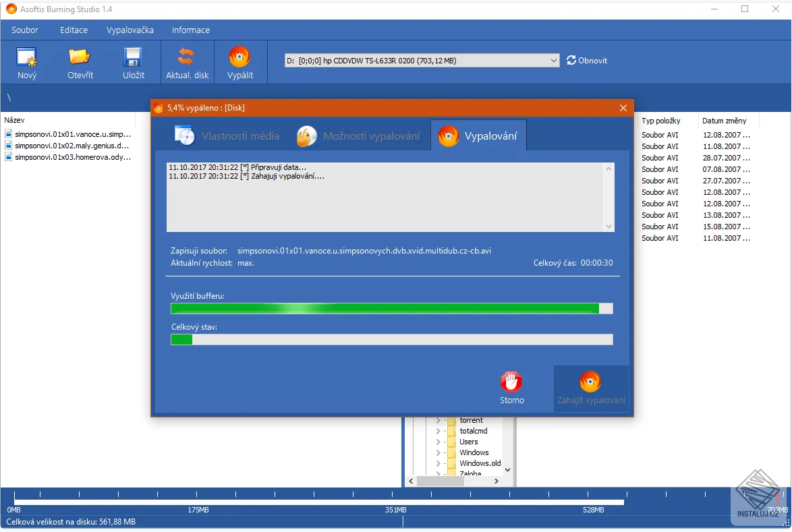
Task: Click the log scrollbar up arrow
Action: (x=609, y=169)
